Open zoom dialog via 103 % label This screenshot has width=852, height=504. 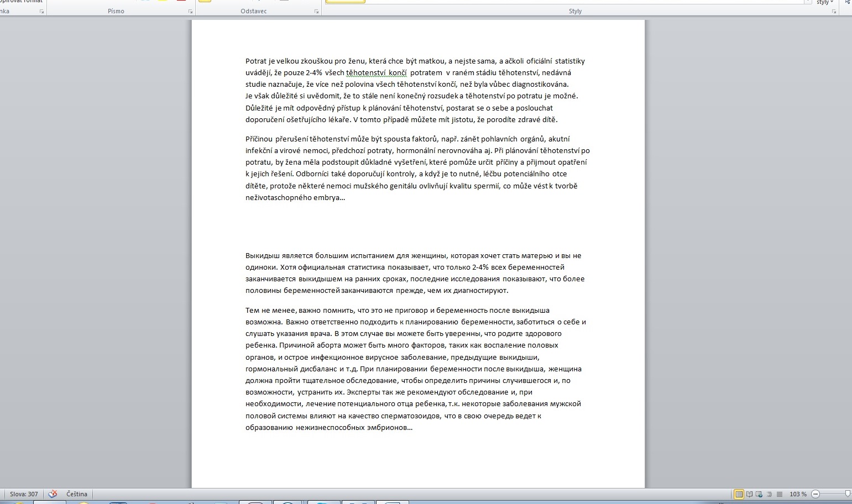pos(798,494)
